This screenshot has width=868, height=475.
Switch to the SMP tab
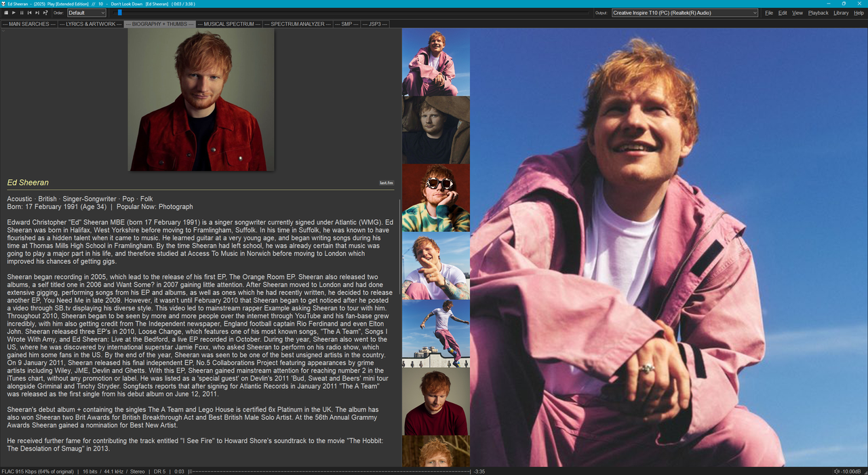[x=347, y=24]
